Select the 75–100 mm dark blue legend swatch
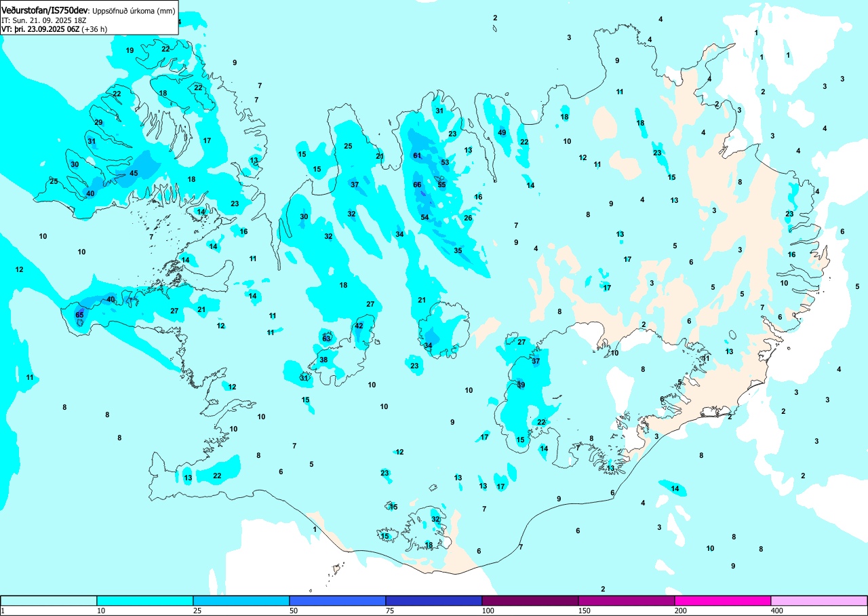The image size is (868, 616). 434,601
